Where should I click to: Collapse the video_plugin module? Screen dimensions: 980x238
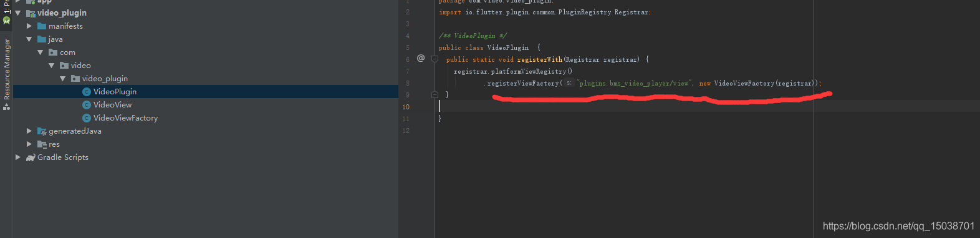pyautogui.click(x=18, y=12)
